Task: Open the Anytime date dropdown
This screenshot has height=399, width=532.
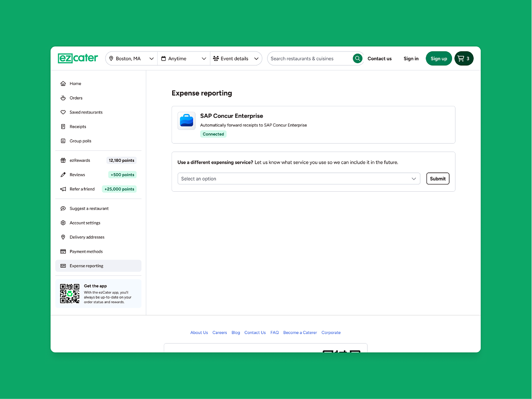Action: point(184,59)
